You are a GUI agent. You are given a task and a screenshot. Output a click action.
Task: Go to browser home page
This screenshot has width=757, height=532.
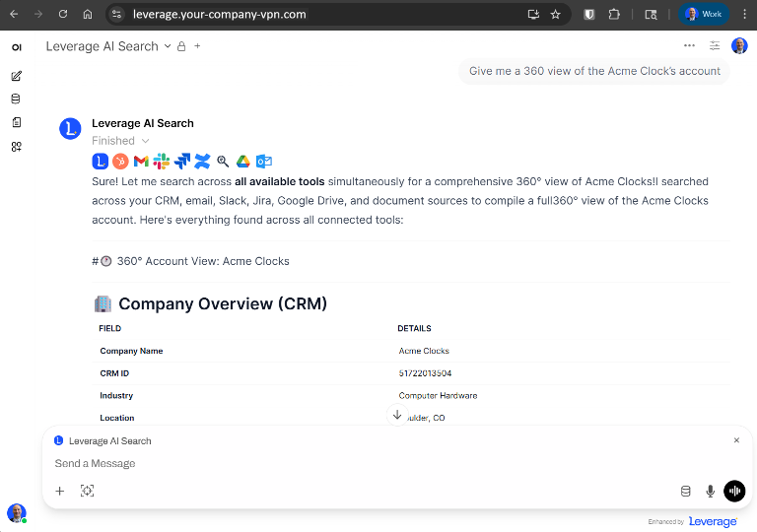coord(88,14)
